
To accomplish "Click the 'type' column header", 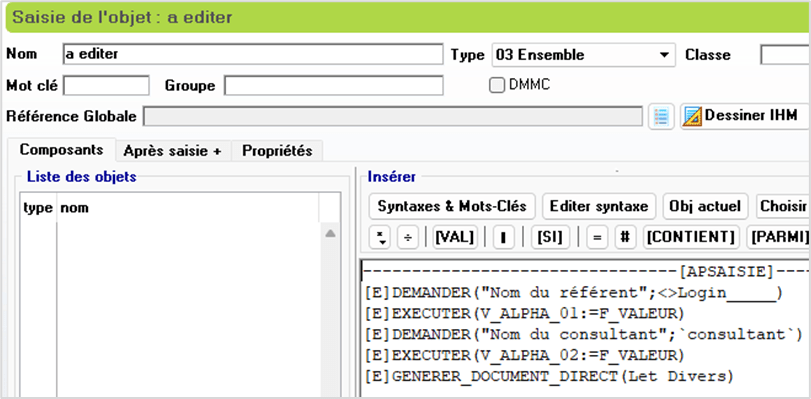I will point(38,208).
